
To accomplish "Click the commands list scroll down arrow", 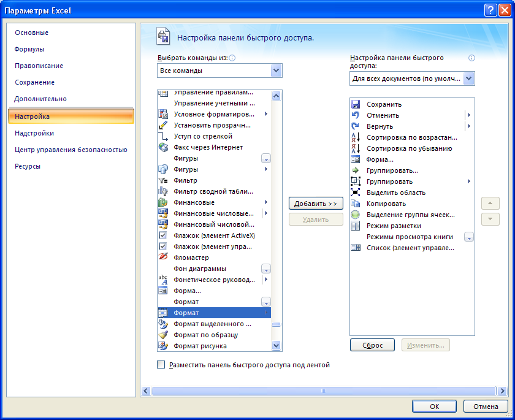I will [x=277, y=345].
